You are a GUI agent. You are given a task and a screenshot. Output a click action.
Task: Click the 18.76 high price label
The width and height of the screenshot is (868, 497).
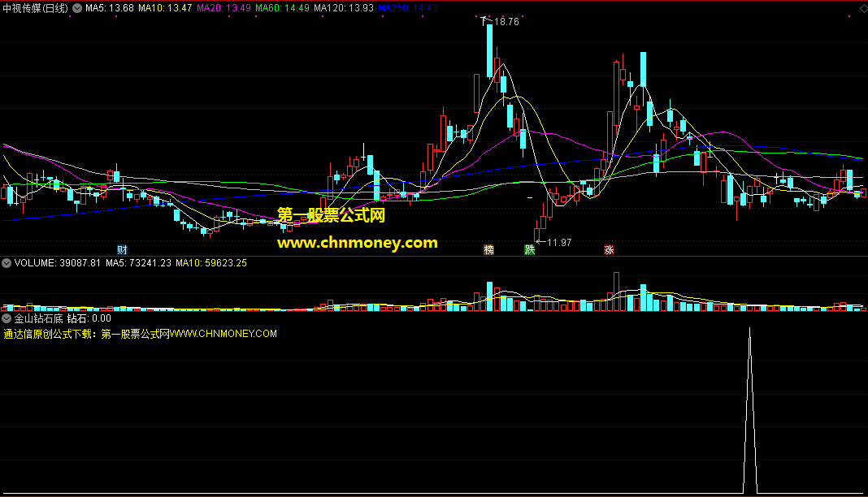pos(506,22)
